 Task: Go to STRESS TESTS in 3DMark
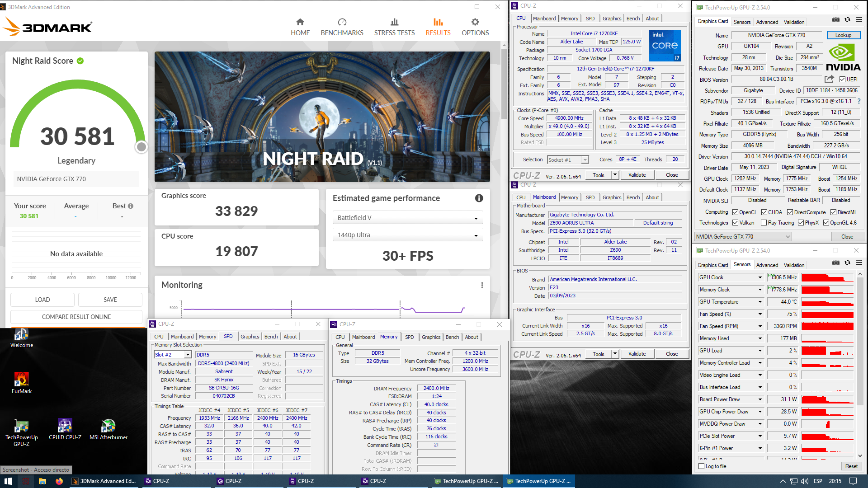pyautogui.click(x=394, y=28)
